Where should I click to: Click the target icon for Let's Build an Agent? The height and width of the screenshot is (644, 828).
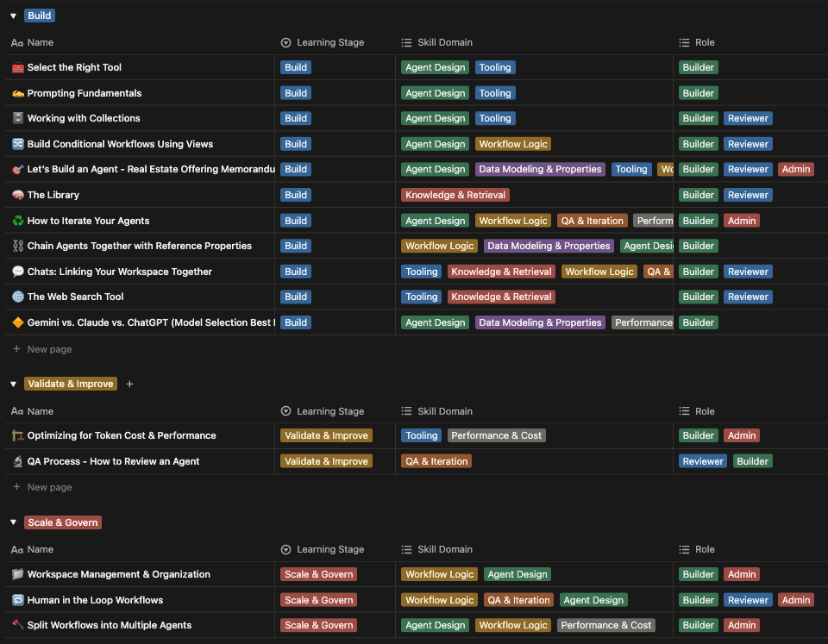pos(18,170)
